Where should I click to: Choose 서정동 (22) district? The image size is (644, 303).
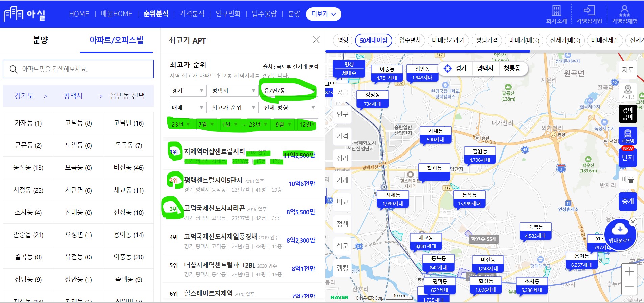pyautogui.click(x=28, y=190)
